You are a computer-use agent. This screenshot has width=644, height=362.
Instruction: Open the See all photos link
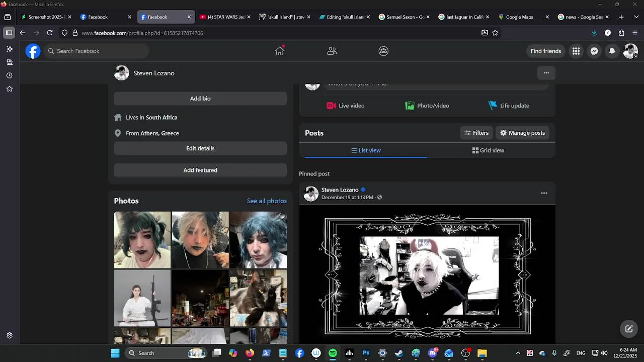pos(267,201)
